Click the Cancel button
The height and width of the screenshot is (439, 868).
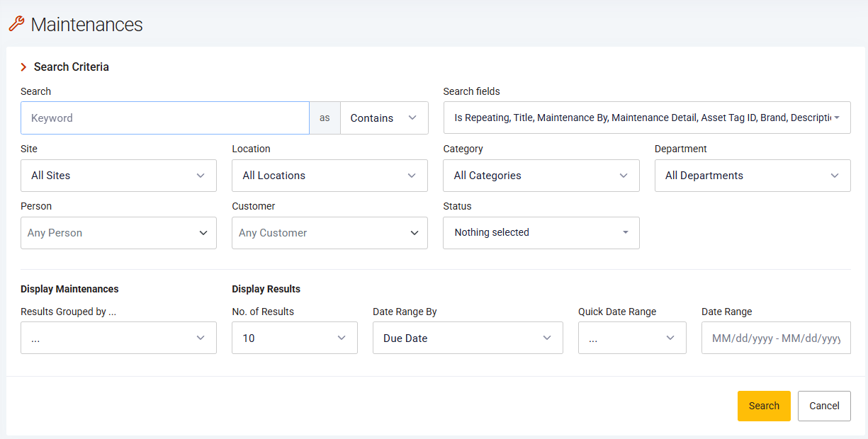[824, 406]
